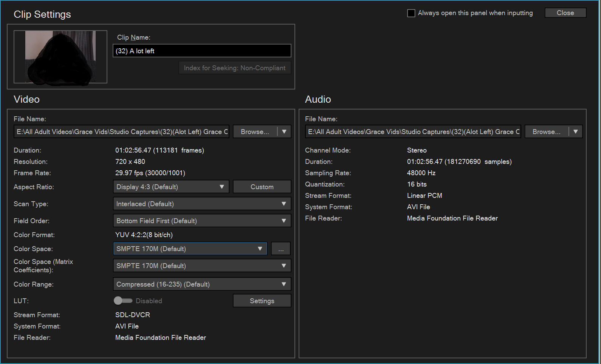This screenshot has height=364, width=601.
Task: Click Index for Seeking Non-Compliant button
Action: [235, 68]
